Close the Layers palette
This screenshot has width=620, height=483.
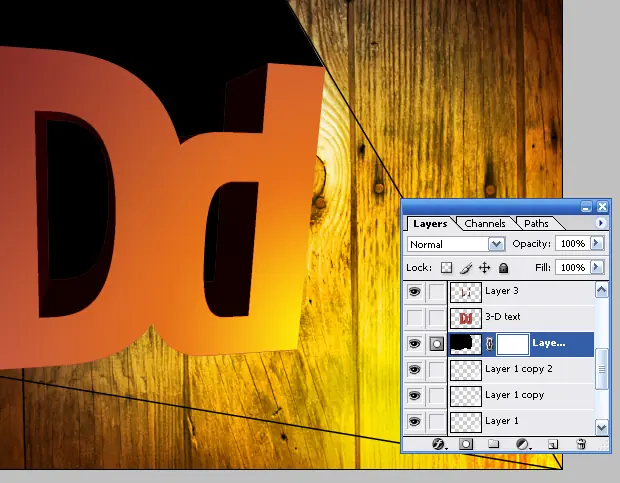click(602, 206)
